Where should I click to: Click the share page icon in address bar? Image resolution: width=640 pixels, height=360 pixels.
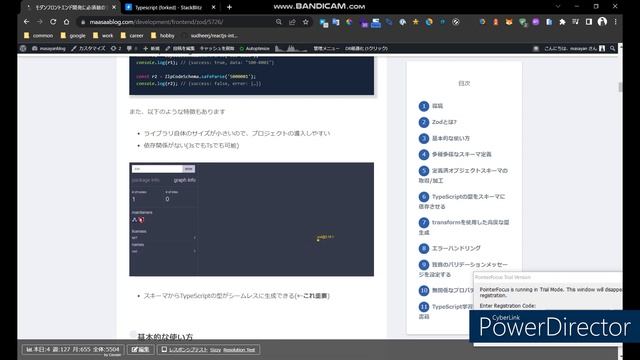coord(292,22)
